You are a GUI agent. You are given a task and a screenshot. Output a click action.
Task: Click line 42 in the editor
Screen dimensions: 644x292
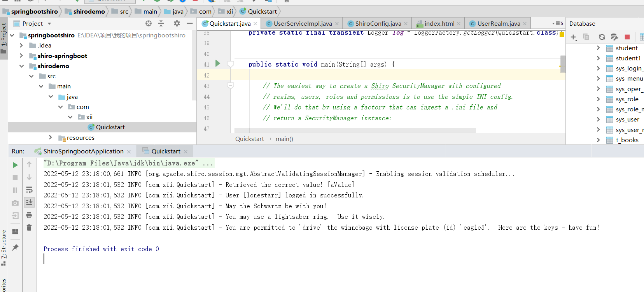click(381, 75)
